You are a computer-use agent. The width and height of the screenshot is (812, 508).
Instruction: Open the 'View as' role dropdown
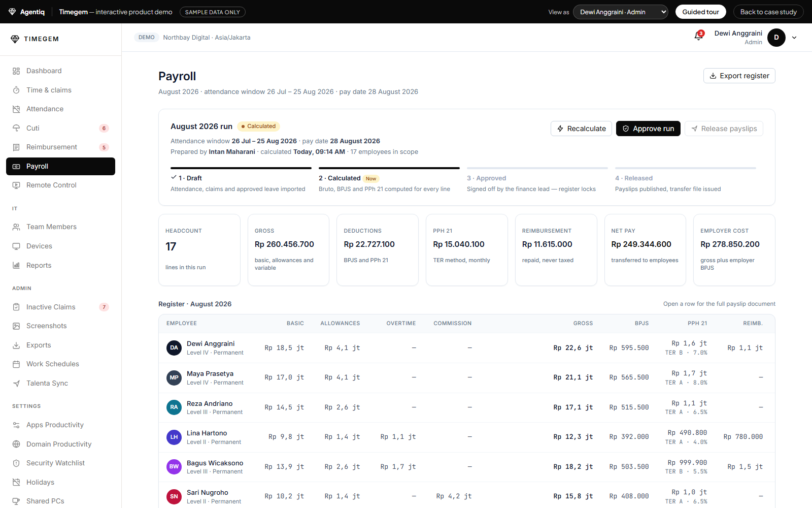(620, 12)
